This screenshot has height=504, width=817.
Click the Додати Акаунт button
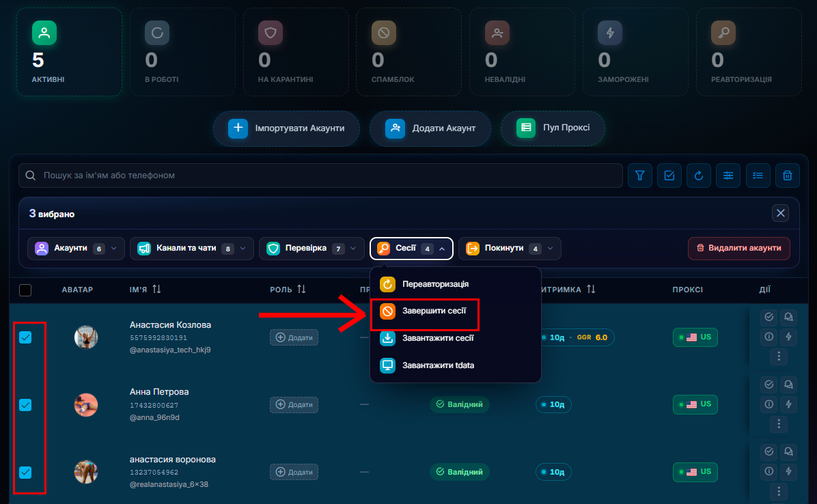point(430,128)
